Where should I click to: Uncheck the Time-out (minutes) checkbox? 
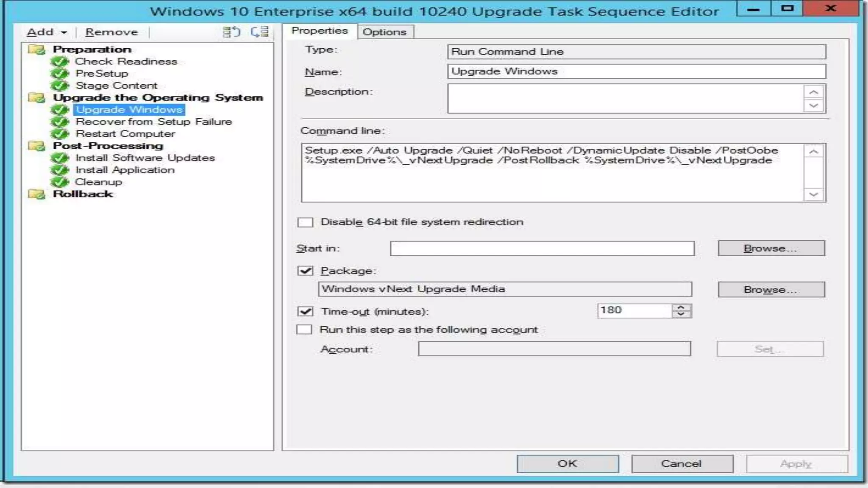305,312
